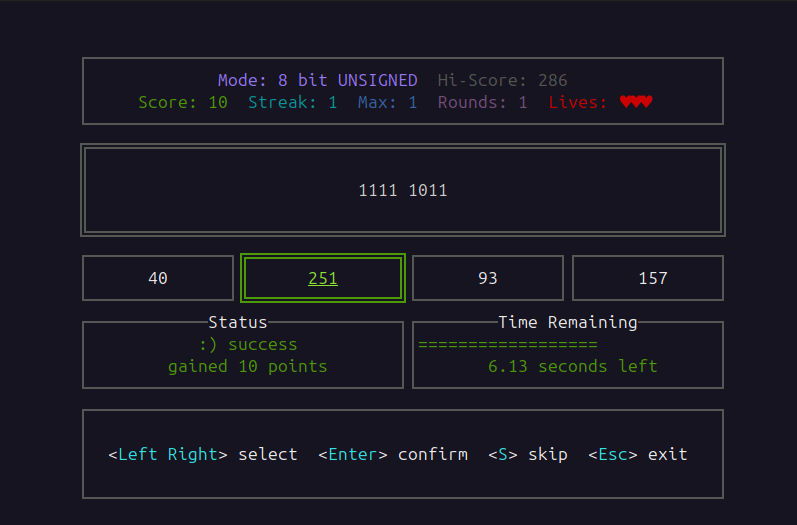Image resolution: width=797 pixels, height=525 pixels.
Task: Click the <Left Right> select hint
Action: (203, 454)
